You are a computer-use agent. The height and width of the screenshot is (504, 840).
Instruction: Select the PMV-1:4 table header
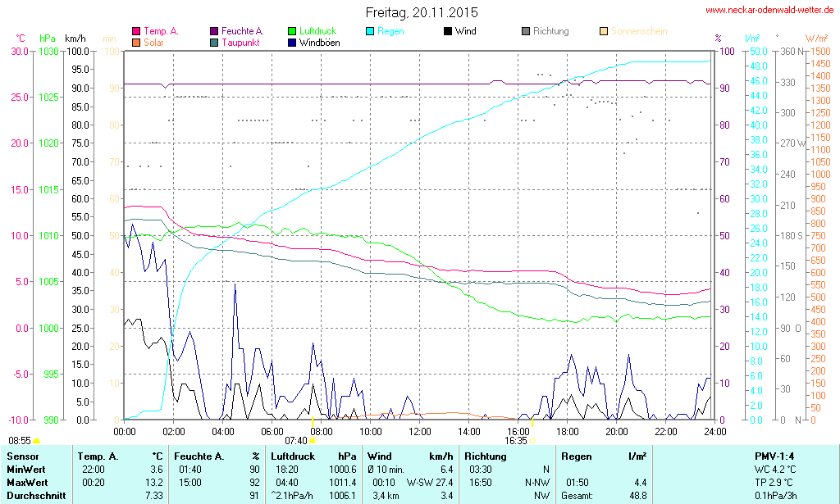tap(774, 456)
